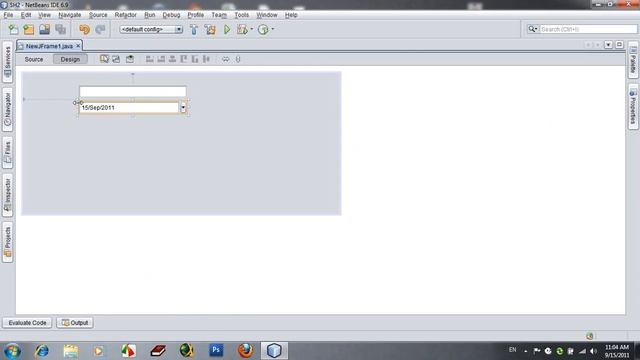Open the Inspector side panel
This screenshot has width=640, height=360.
(x=7, y=195)
